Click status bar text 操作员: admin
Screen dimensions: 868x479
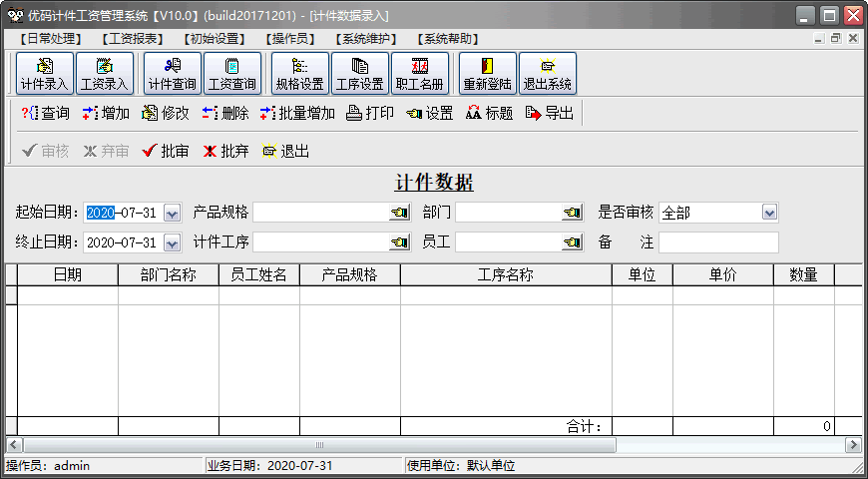click(48, 466)
